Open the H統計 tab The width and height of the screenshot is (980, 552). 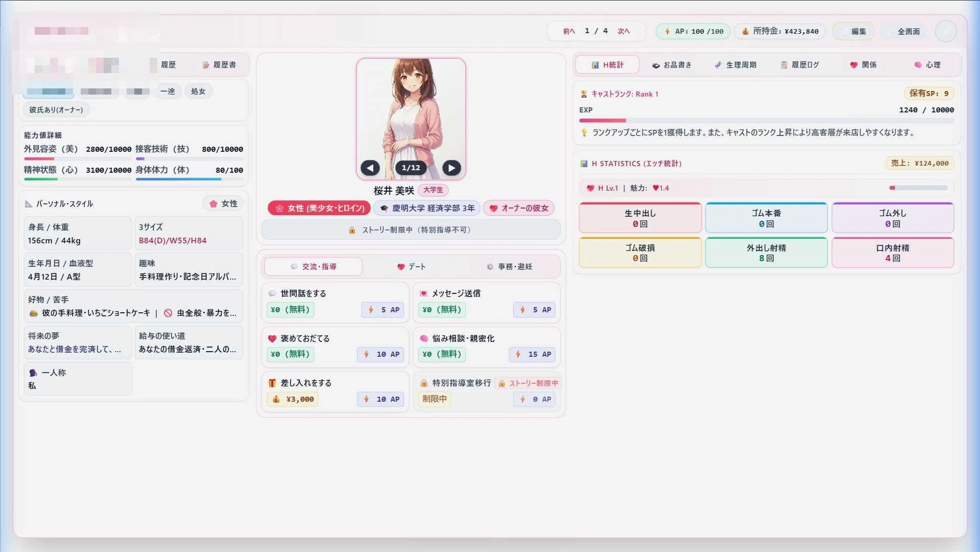click(x=607, y=65)
